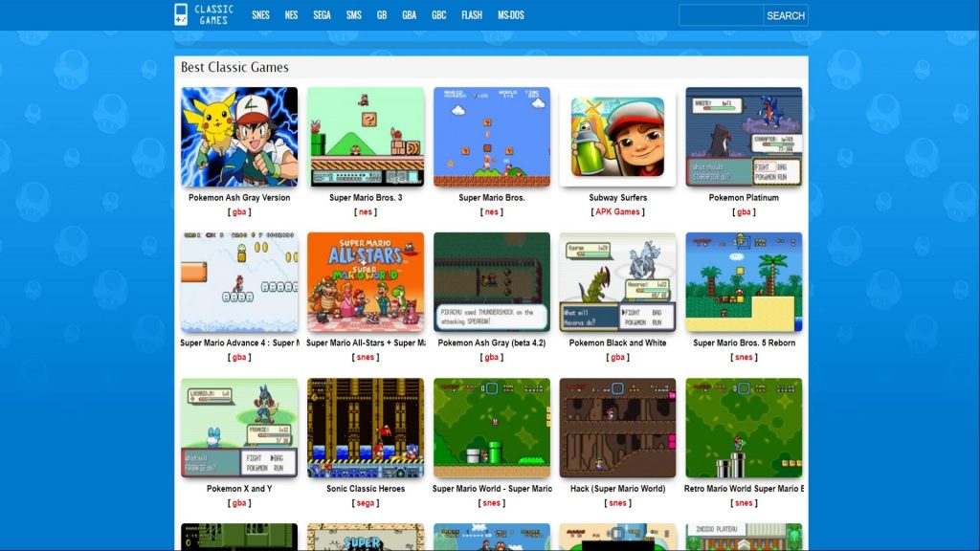The height and width of the screenshot is (551, 980).
Task: Click the Pokemon X and Y thumbnail
Action: coord(238,429)
